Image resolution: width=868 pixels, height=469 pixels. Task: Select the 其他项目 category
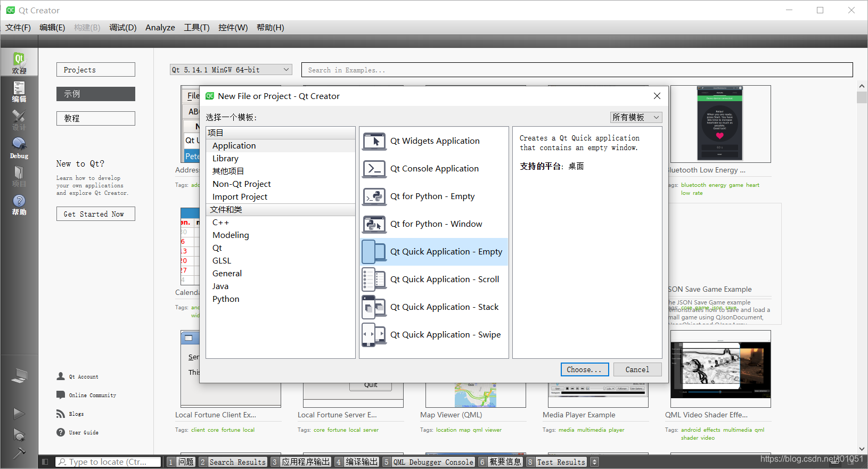pos(281,171)
